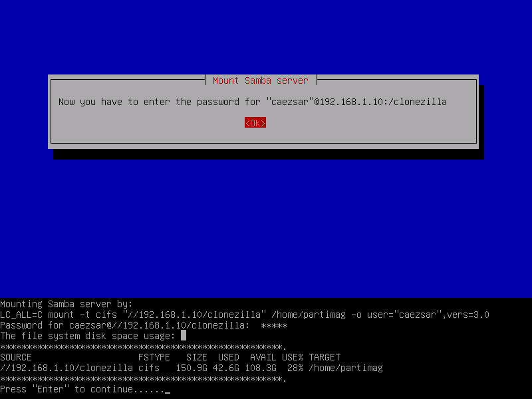
Task: Click the "Mounting Samba server by:" terminal line
Action: (x=66, y=304)
